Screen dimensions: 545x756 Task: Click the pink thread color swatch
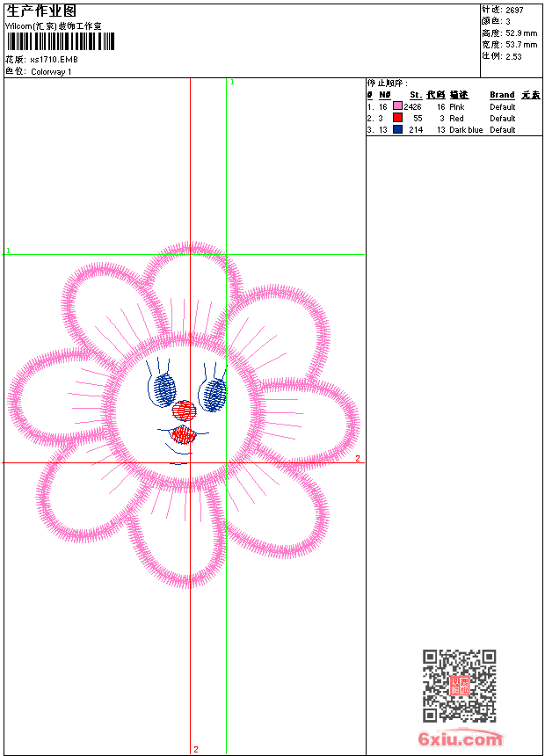point(397,106)
